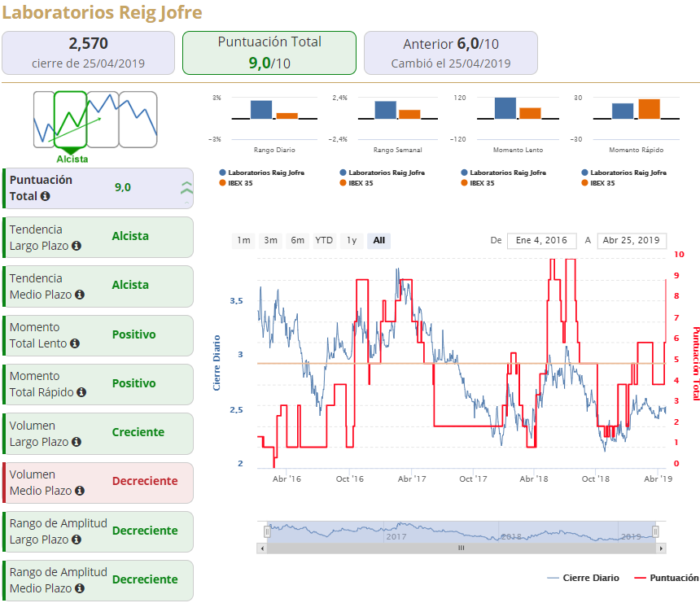Image resolution: width=700 pixels, height=603 pixels.
Task: Click the navigator scrollbar left arrow
Action: [262, 548]
